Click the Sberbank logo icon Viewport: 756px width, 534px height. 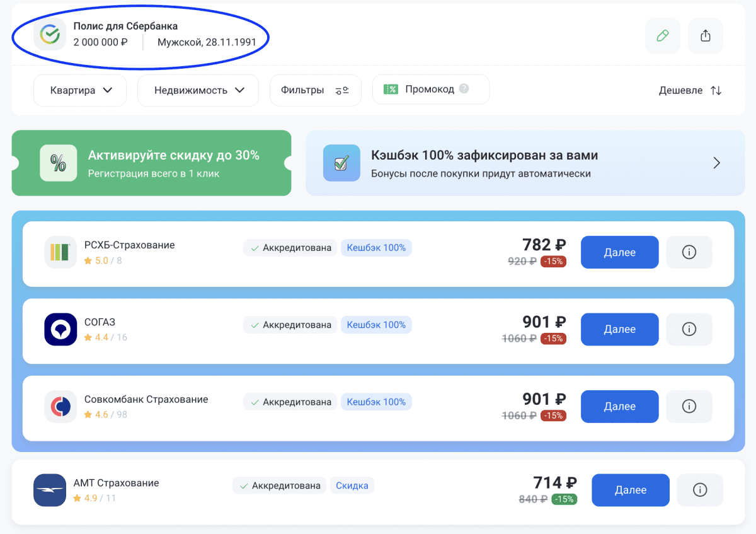click(x=50, y=35)
